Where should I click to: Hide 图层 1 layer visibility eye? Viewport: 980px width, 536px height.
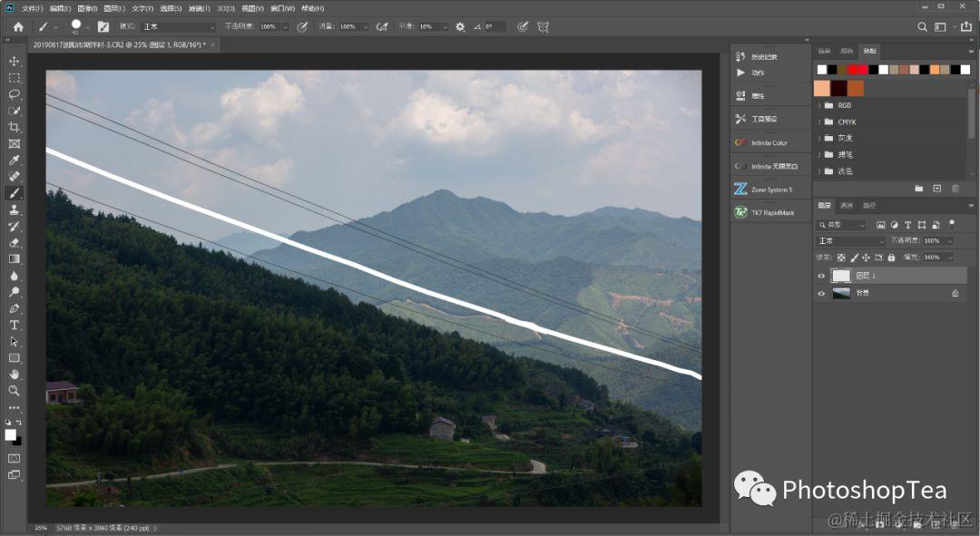[x=821, y=276]
